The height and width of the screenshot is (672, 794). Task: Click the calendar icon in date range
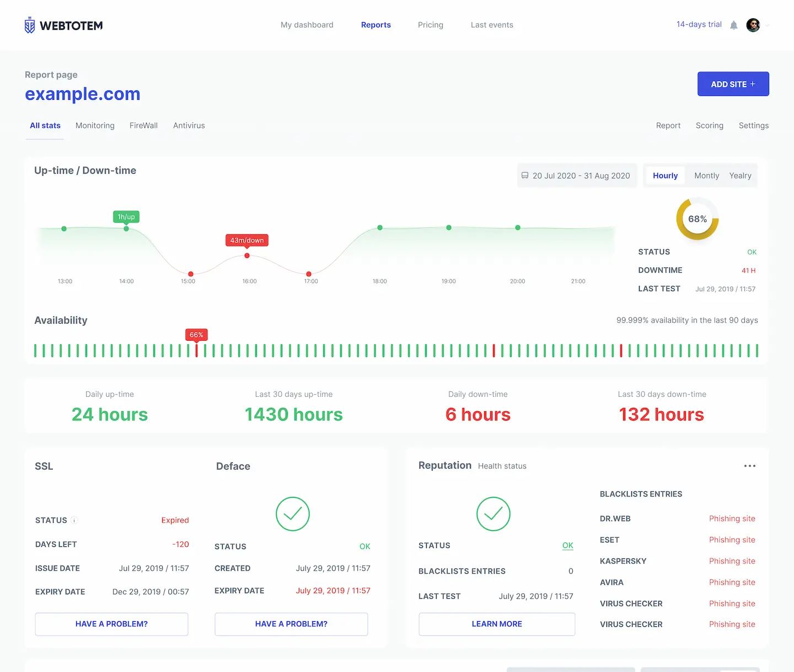[x=525, y=175]
